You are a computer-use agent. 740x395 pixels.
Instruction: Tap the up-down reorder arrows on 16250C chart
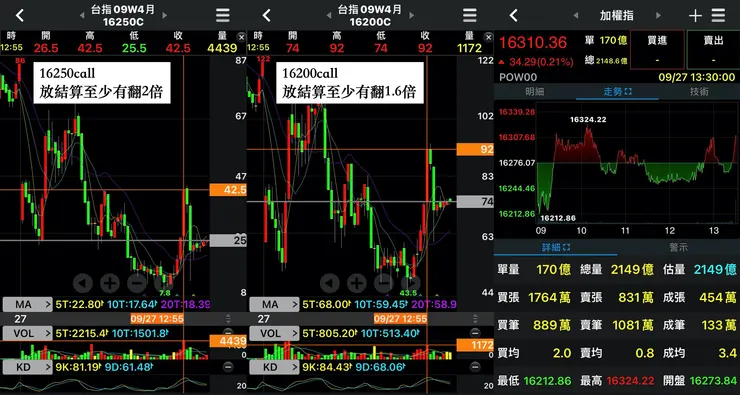tap(228, 319)
